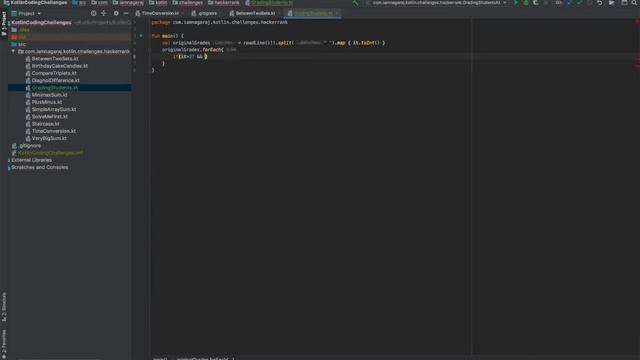Click the GradingStudents.kt breadcrumb in the navigation bar

[269, 3]
